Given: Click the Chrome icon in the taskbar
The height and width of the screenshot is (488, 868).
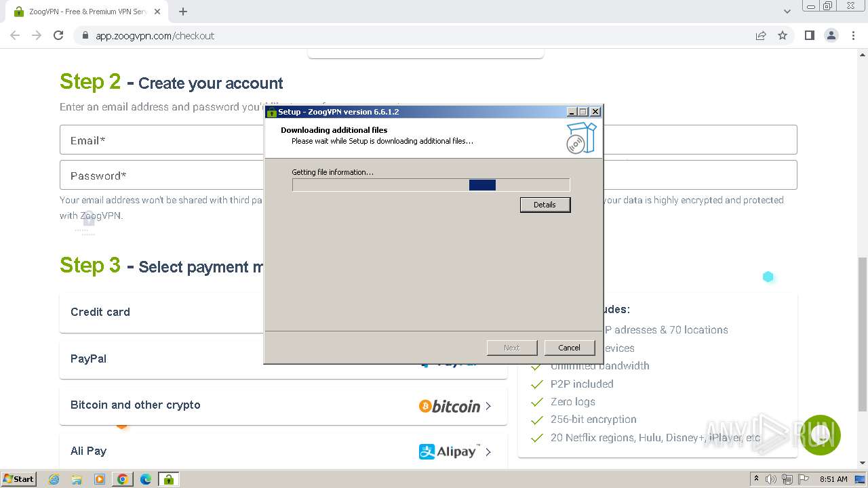Looking at the screenshot, I should tap(123, 479).
